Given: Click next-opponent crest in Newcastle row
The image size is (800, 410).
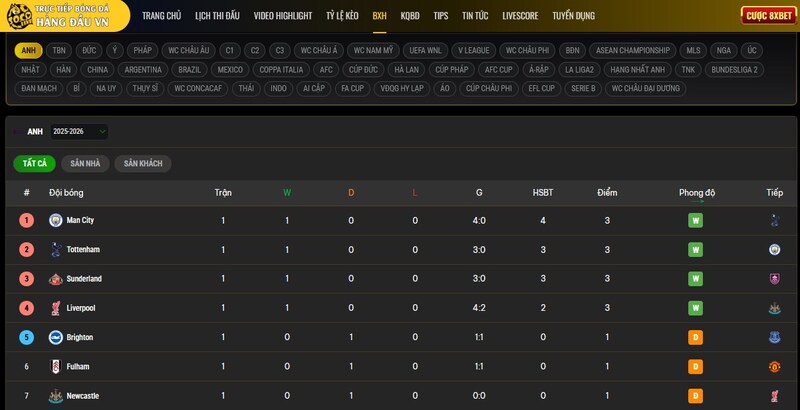Looking at the screenshot, I should [x=774, y=396].
